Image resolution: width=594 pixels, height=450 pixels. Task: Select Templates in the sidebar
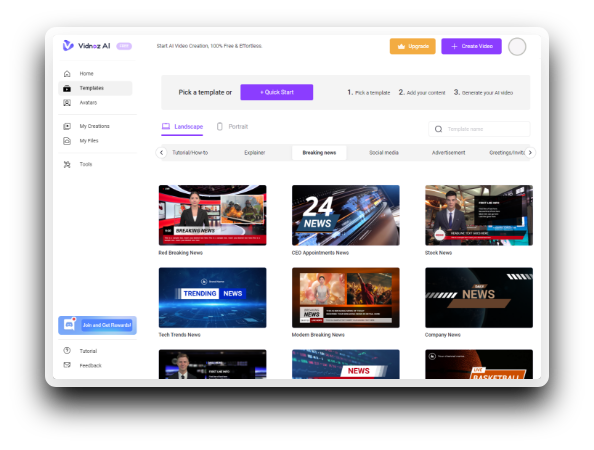tap(95, 88)
